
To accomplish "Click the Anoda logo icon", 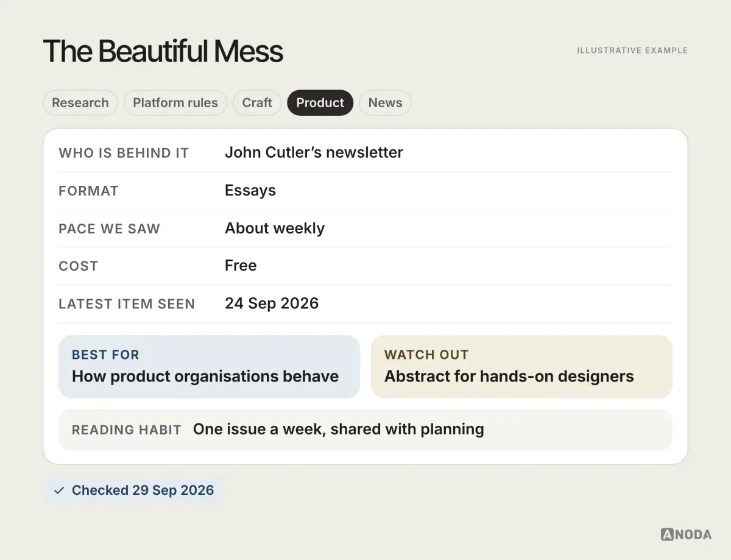I will pos(667,534).
